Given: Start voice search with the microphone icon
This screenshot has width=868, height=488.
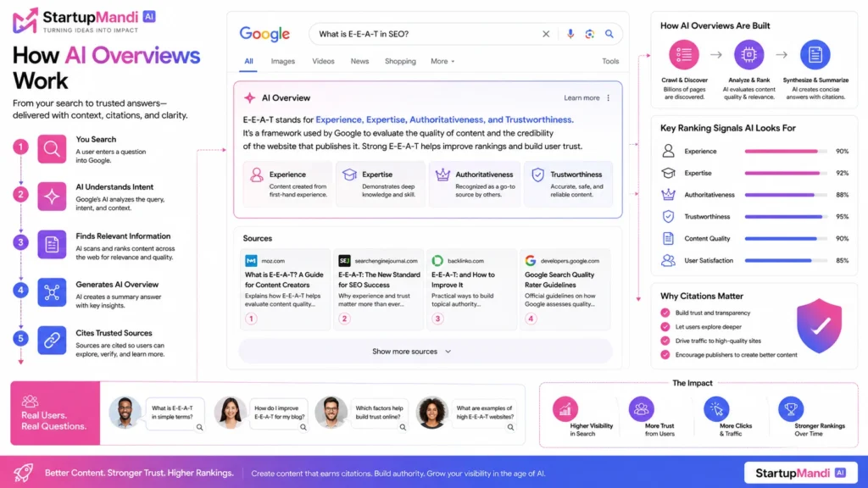Looking at the screenshot, I should tap(570, 34).
